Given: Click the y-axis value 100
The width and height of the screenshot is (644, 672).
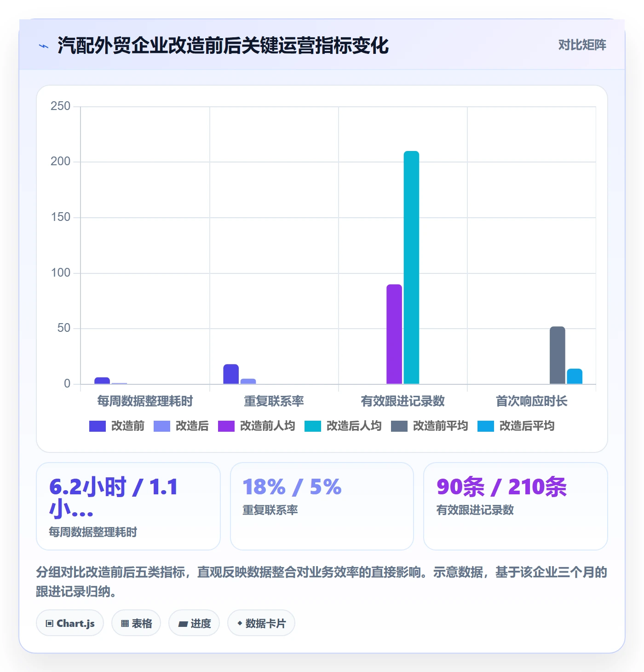Looking at the screenshot, I should click(x=60, y=273).
